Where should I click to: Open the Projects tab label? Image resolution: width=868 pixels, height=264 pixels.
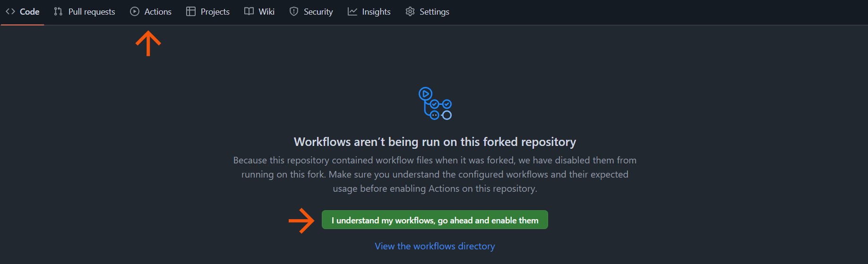[x=215, y=12]
